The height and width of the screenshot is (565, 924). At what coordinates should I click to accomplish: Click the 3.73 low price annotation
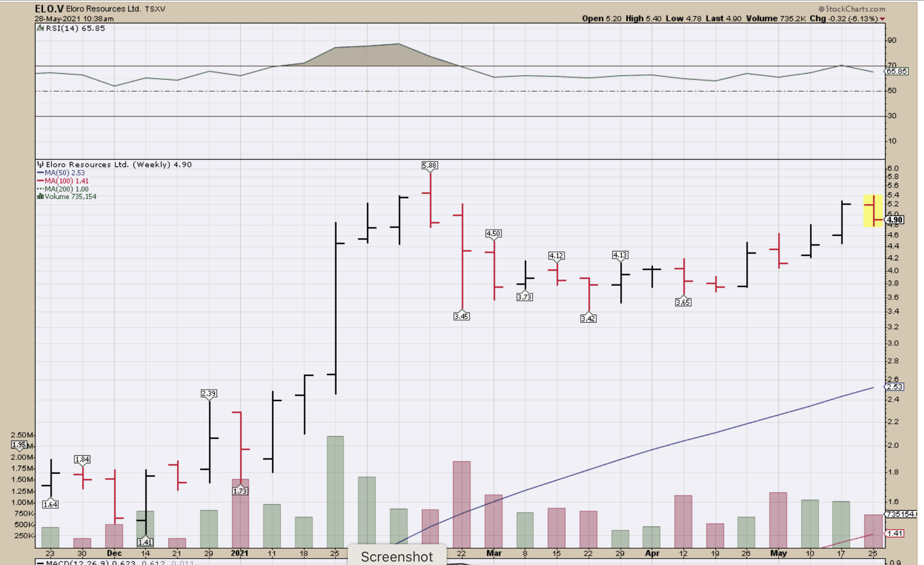point(525,297)
